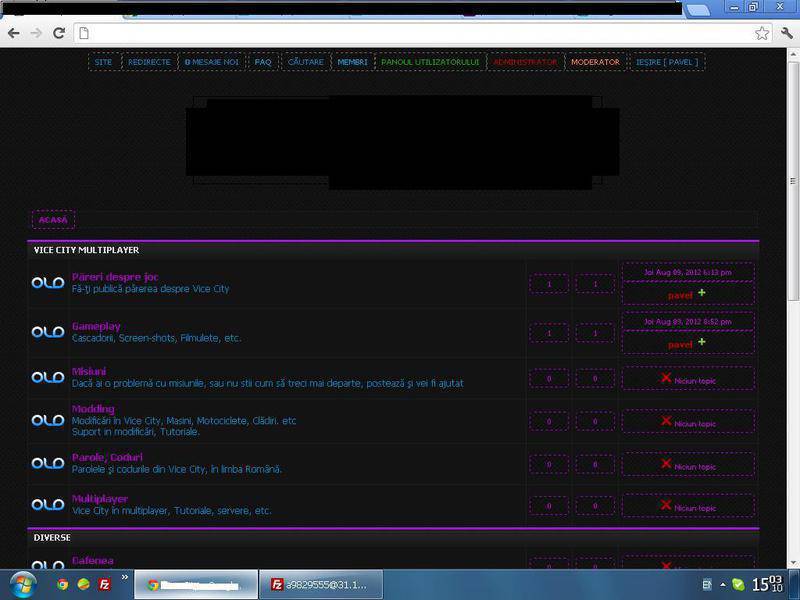Open the Parole, Coduri forum
Screen dimensions: 800x600
point(108,457)
